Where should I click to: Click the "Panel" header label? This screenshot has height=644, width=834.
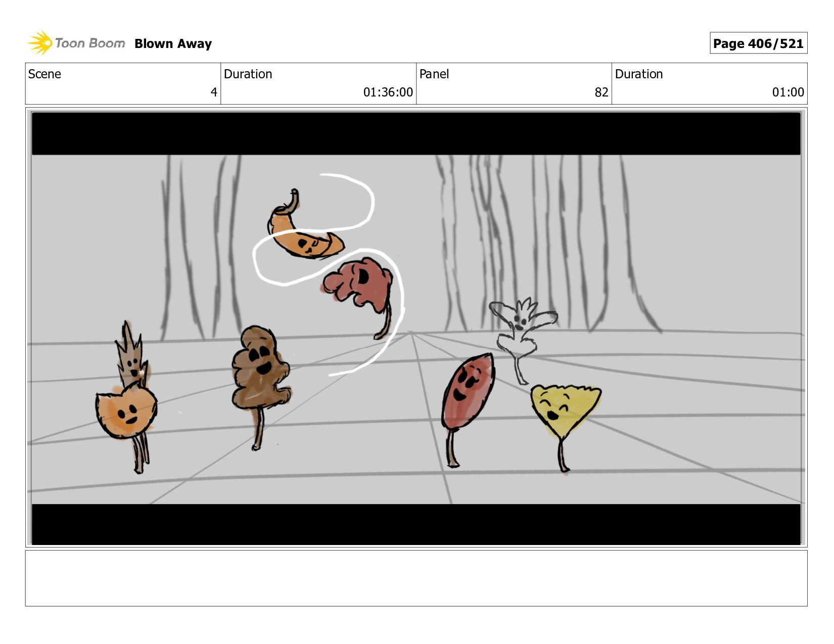coord(434,74)
